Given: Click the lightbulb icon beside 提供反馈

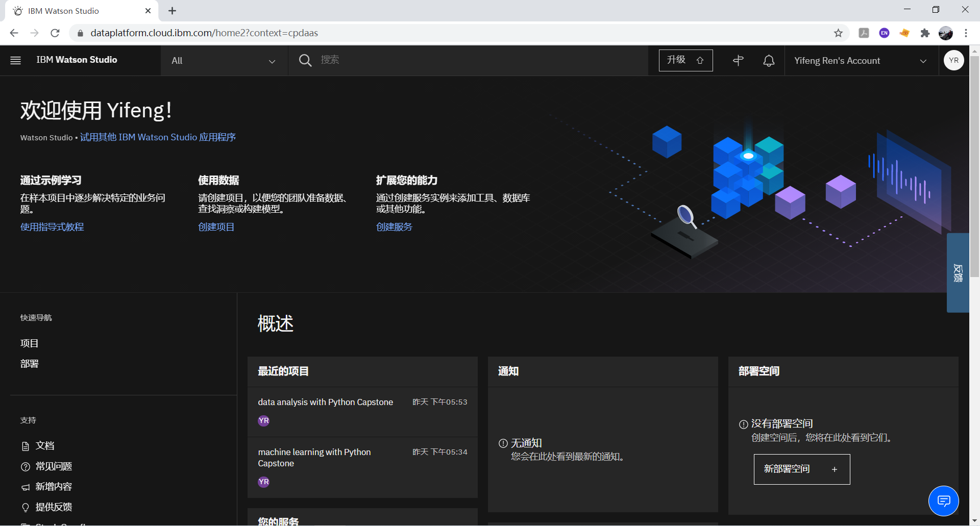Looking at the screenshot, I should point(26,508).
